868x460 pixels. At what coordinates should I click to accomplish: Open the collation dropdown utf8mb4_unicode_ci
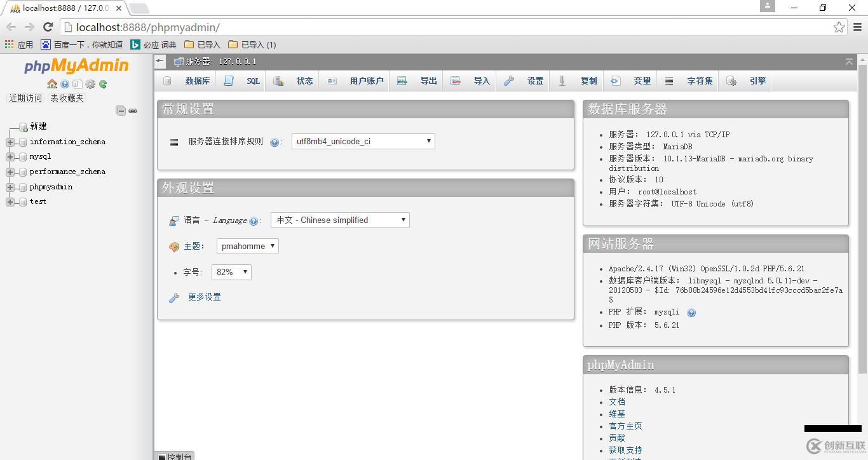pyautogui.click(x=363, y=141)
